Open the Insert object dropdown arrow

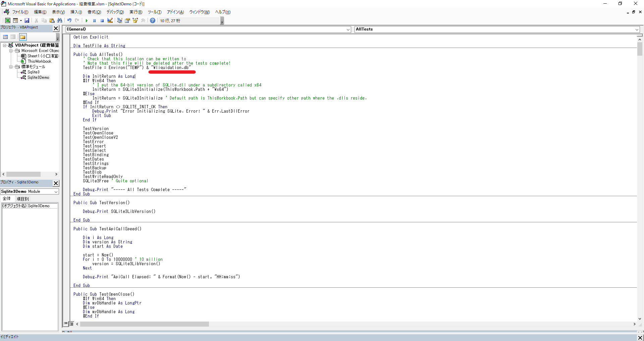21,20
